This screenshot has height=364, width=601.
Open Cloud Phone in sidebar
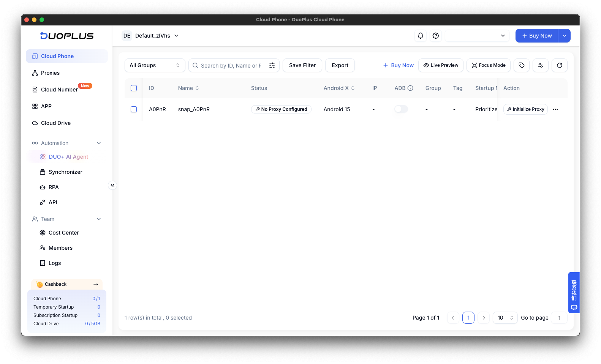[x=67, y=56]
